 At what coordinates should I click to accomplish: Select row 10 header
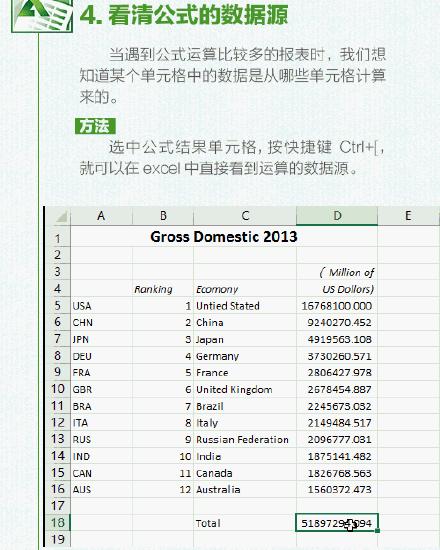pos(59,389)
